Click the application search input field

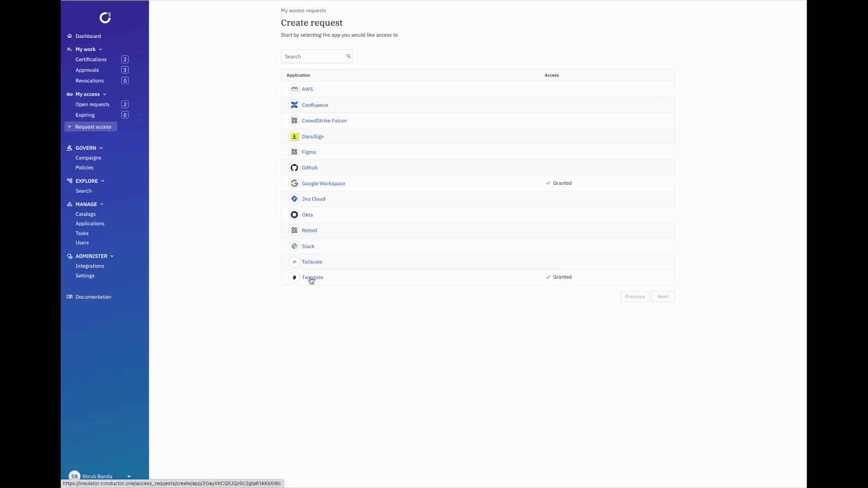point(316,56)
